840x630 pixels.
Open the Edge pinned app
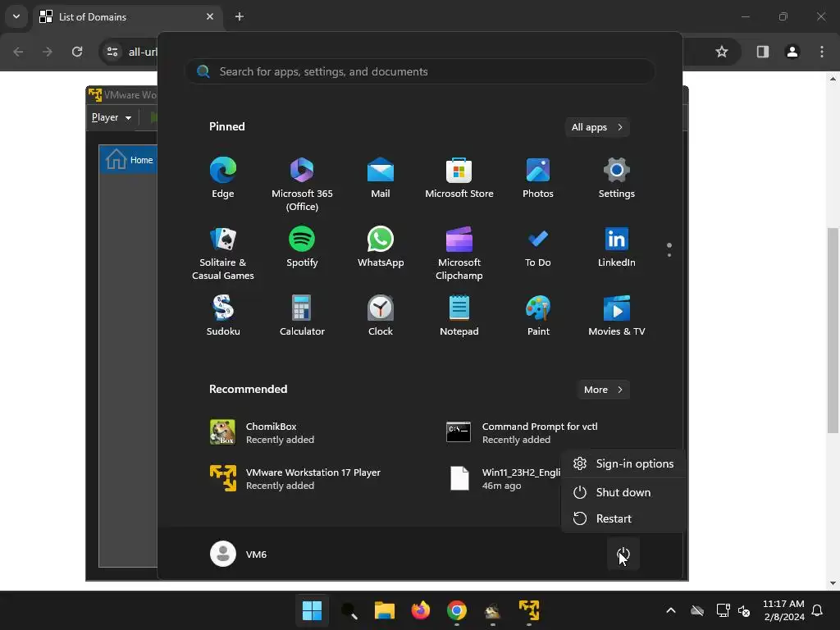coord(223,178)
